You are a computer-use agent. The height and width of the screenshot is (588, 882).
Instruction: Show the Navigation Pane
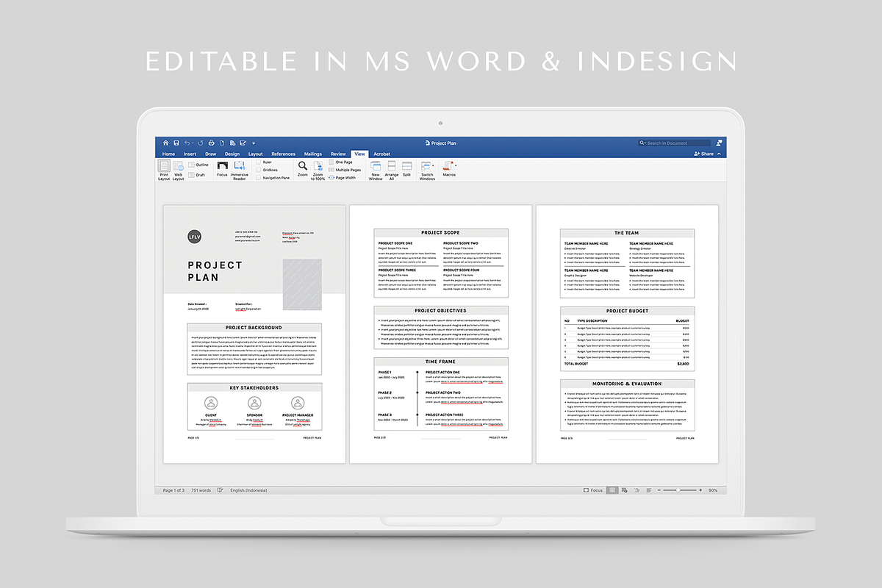coord(259,178)
